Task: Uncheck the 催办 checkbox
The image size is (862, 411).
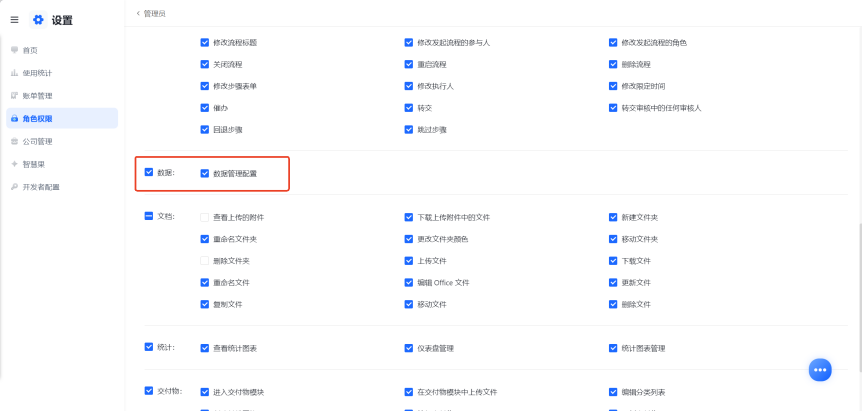Action: tap(205, 108)
